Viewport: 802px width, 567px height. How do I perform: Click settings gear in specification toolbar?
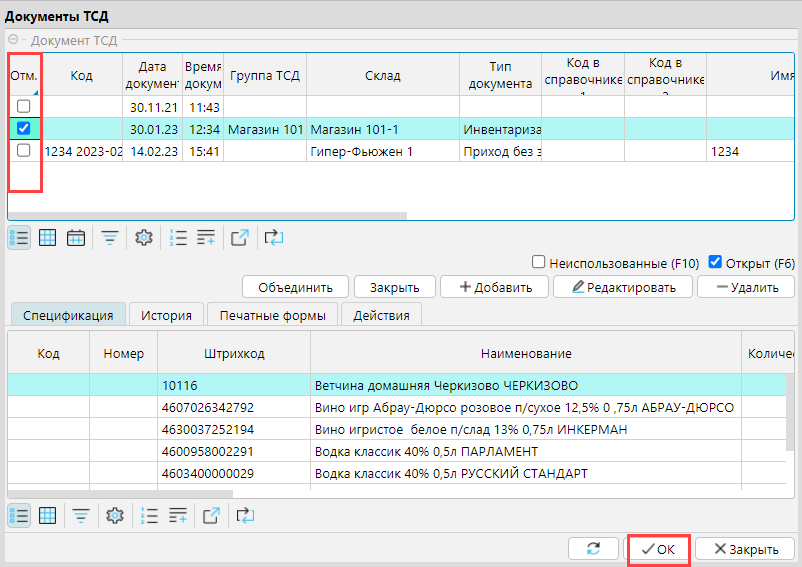point(114,516)
